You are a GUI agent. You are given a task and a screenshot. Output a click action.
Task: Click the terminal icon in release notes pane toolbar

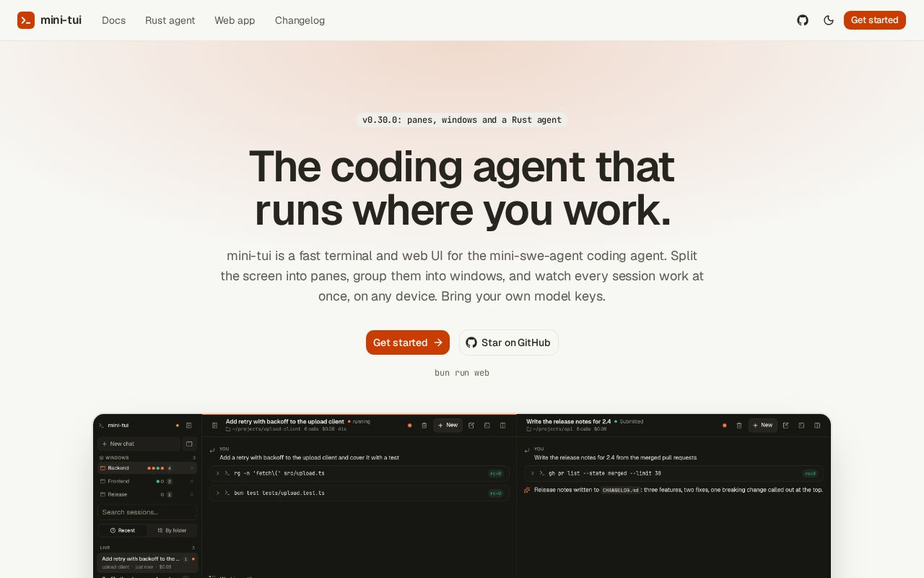tap(802, 426)
